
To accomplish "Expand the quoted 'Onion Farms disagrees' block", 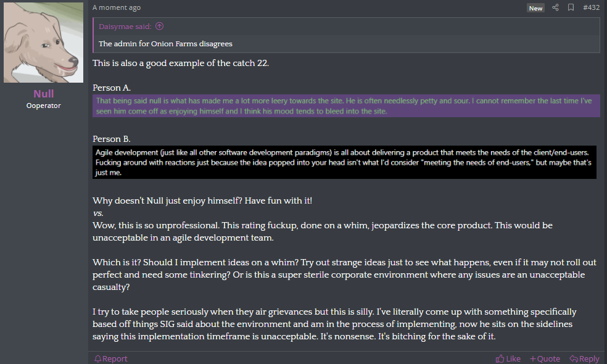I will [347, 44].
